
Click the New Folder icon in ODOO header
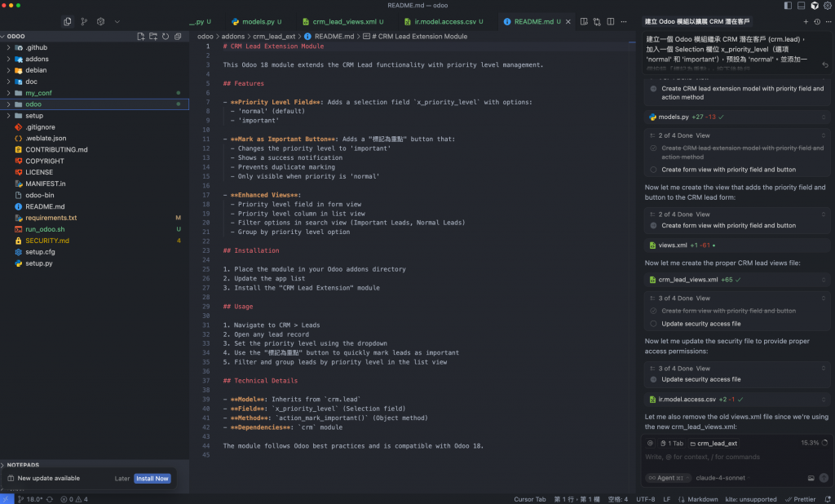[153, 36]
